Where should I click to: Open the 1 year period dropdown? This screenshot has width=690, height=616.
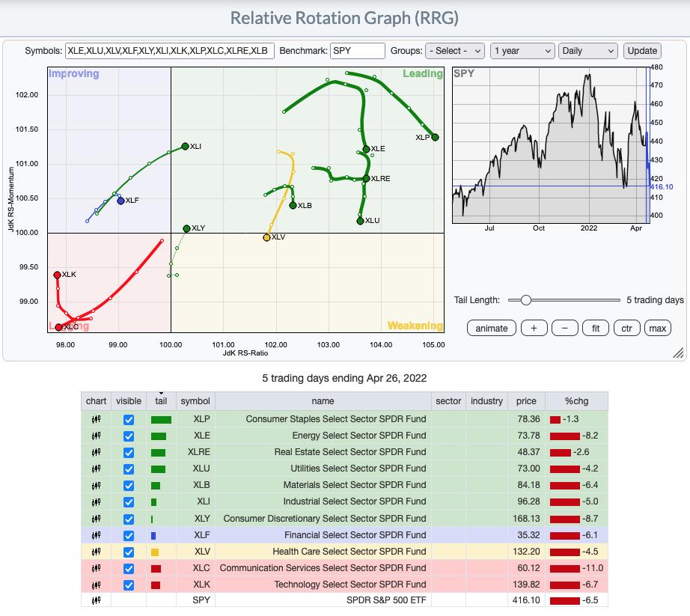pos(522,51)
